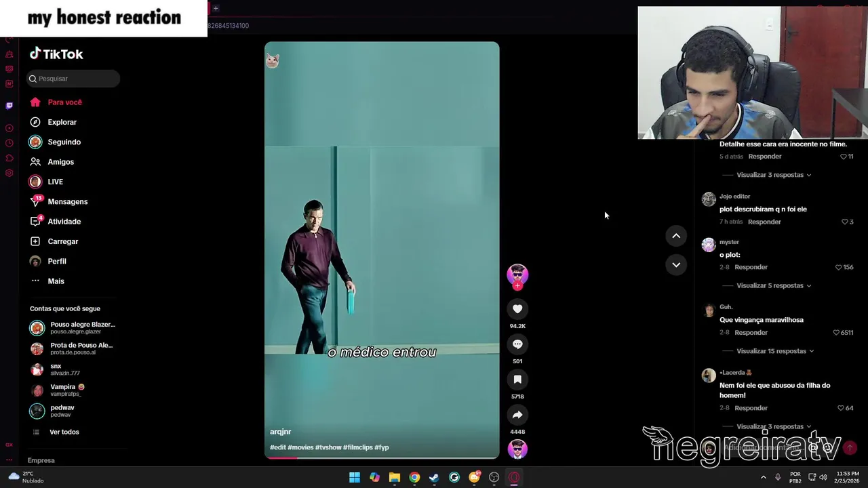
Task: Open the Windows Start menu
Action: pos(355,477)
